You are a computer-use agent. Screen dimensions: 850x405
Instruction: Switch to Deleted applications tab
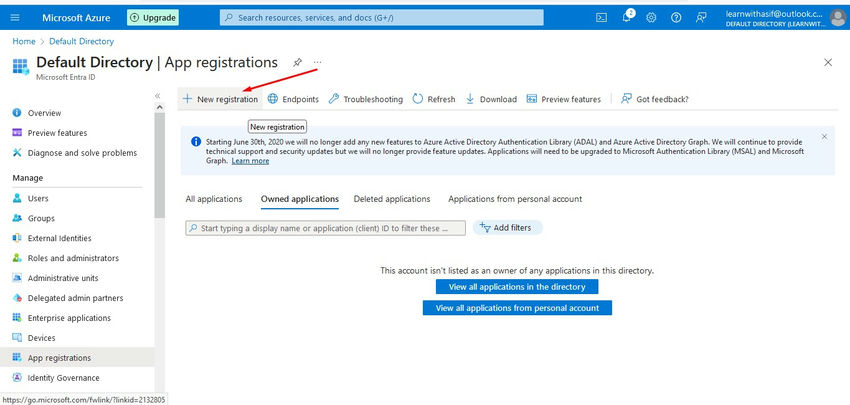click(x=392, y=199)
